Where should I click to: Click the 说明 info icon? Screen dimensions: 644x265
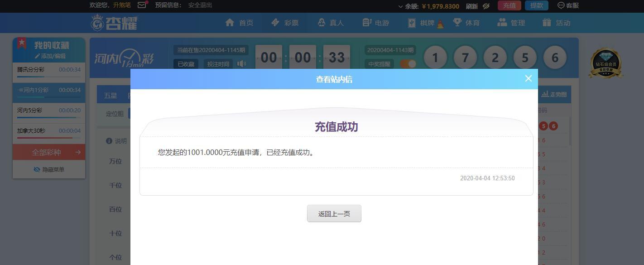(109, 141)
